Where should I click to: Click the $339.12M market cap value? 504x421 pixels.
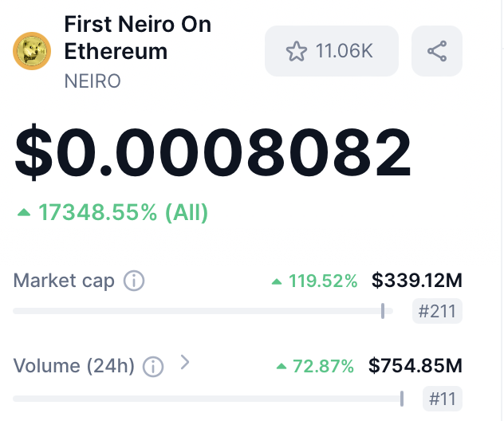pos(417,280)
